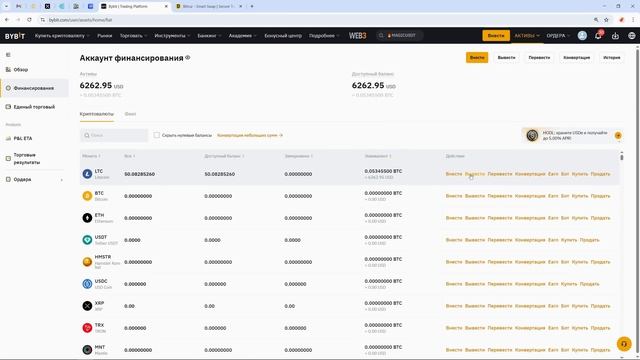Click Earn in the ETH row
This screenshot has width=640, height=360.
[x=553, y=218]
